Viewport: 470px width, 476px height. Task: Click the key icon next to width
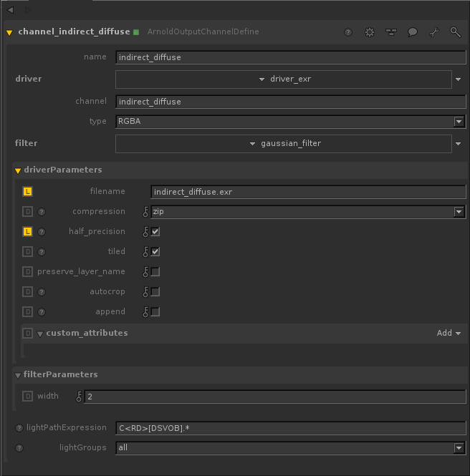79,397
